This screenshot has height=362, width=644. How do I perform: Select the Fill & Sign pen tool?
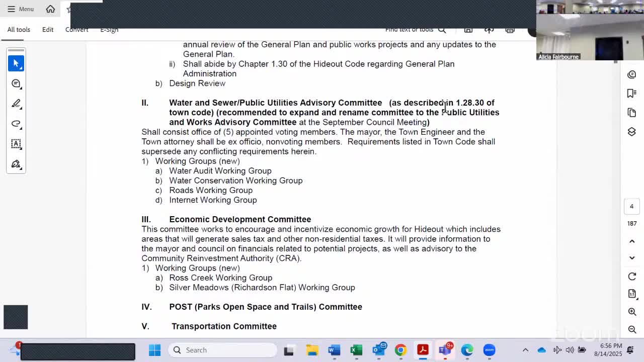[x=16, y=164]
